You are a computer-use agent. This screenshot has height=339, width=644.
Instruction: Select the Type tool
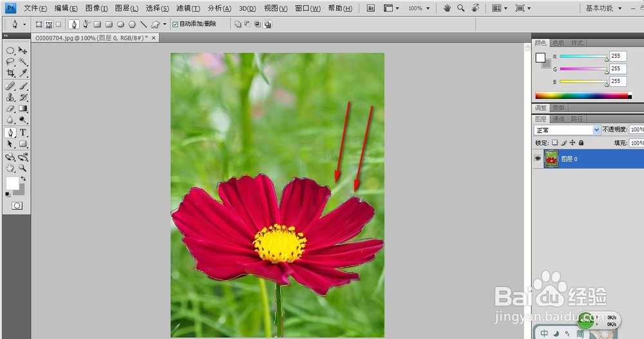(x=23, y=132)
